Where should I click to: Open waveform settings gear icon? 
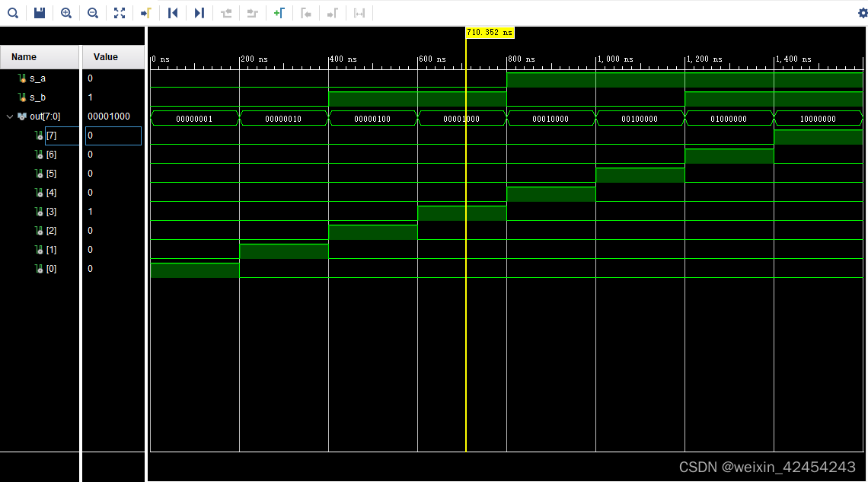click(862, 13)
